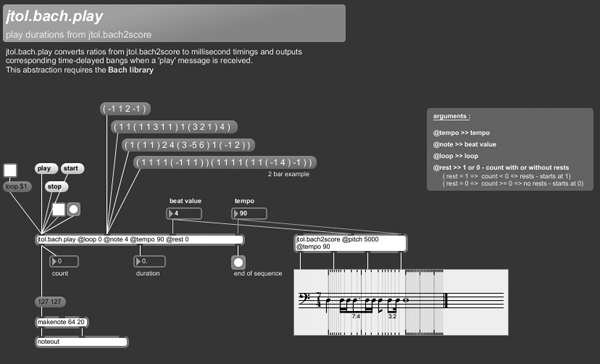Screen dimensions: 600x364
Task: Click the tempo number box showing 90
Action: [249, 213]
